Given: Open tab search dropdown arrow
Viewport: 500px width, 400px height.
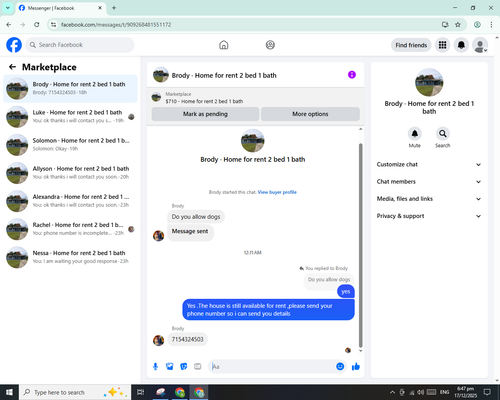Looking at the screenshot, I should [x=8, y=8].
